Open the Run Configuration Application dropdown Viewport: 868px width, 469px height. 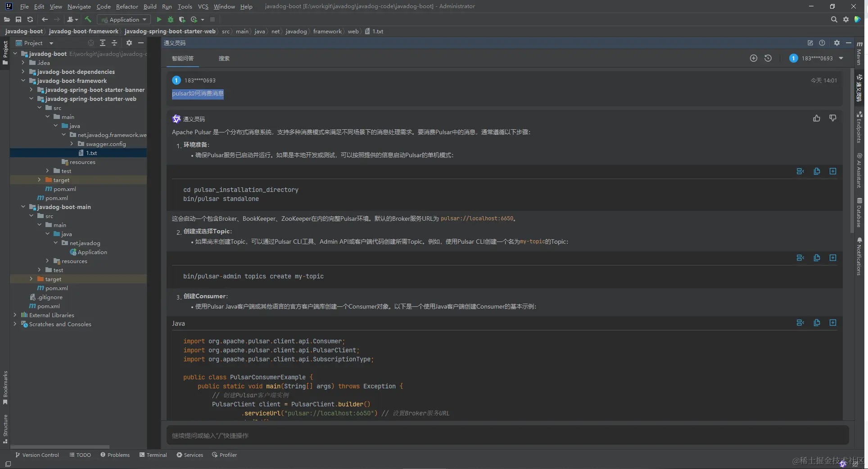[x=124, y=19]
